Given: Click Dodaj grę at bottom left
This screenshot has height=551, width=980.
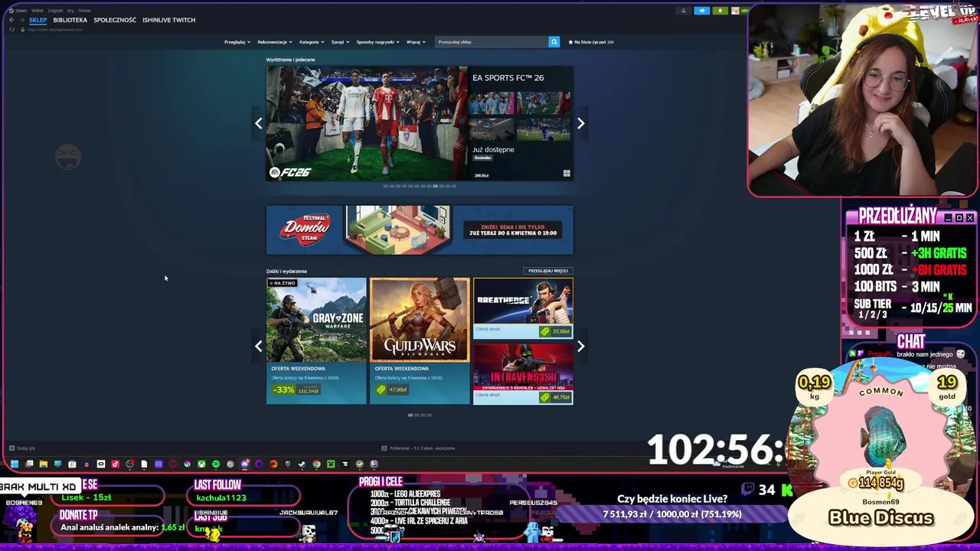Looking at the screenshot, I should pos(22,448).
